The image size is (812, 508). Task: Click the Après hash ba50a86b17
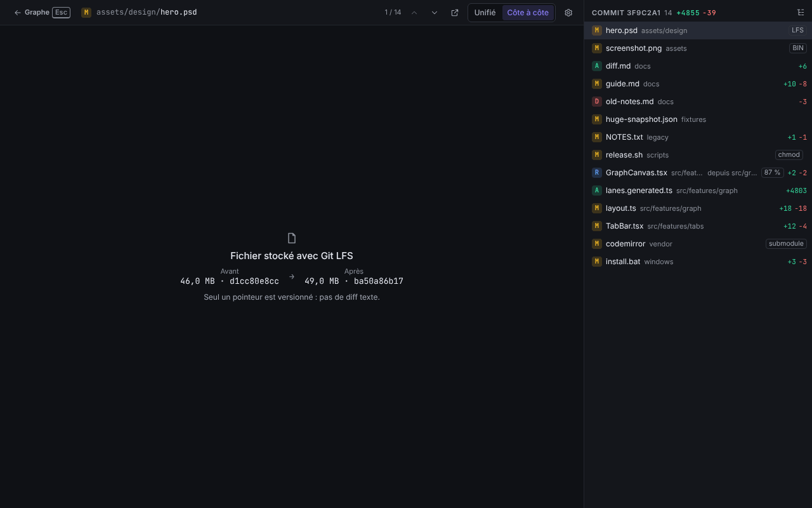(379, 281)
